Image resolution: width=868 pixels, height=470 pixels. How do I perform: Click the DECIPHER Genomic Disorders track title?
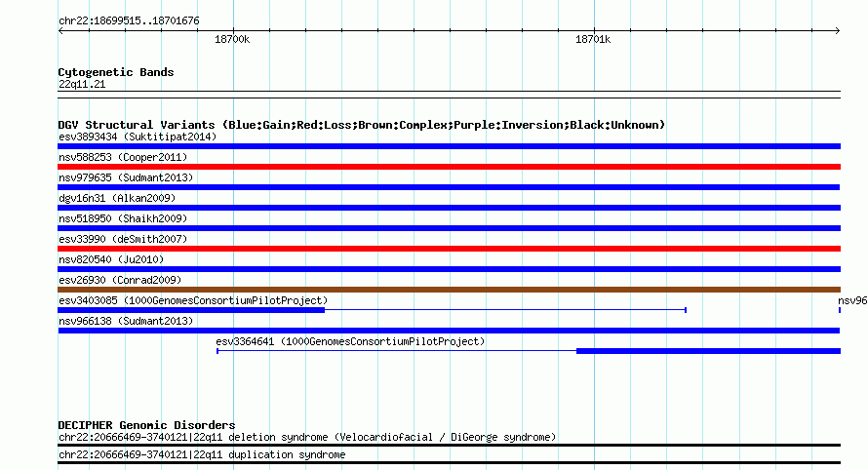coord(146,425)
